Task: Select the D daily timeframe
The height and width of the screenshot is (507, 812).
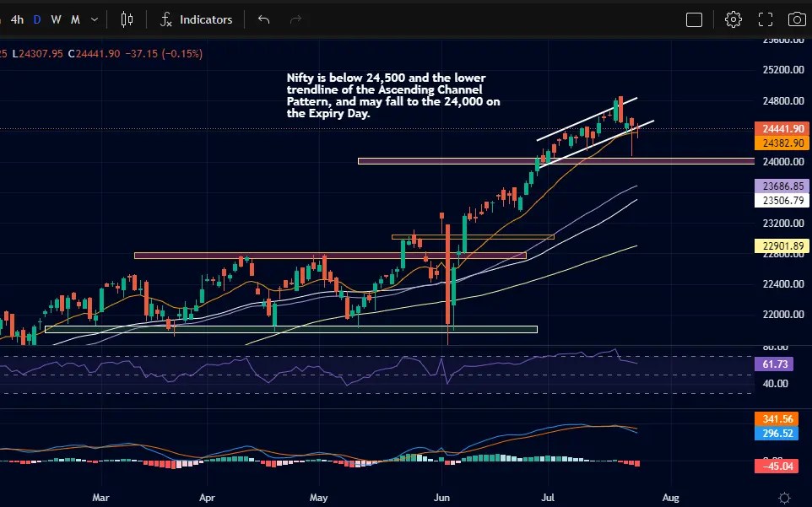Action: (37, 19)
